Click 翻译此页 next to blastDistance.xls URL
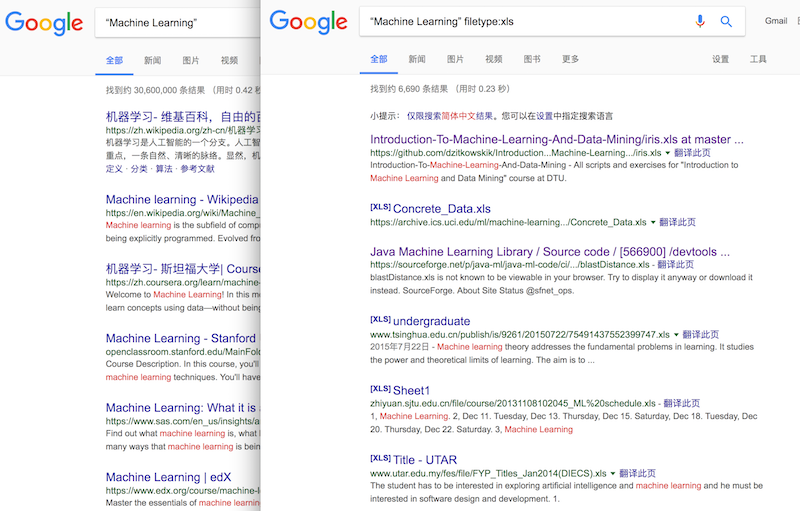The image size is (800, 511). [x=676, y=265]
